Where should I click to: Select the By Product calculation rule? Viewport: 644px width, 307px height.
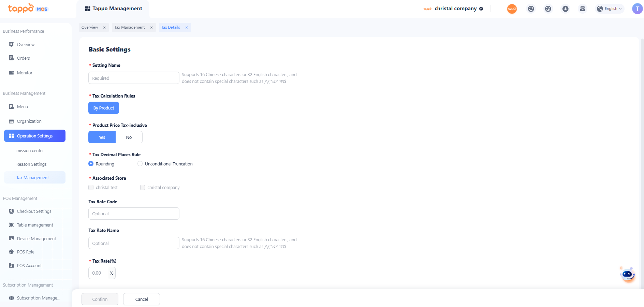pyautogui.click(x=104, y=108)
